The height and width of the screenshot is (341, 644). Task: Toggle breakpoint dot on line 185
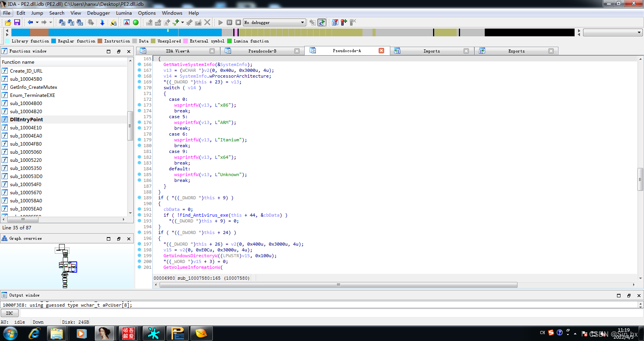coord(139,175)
